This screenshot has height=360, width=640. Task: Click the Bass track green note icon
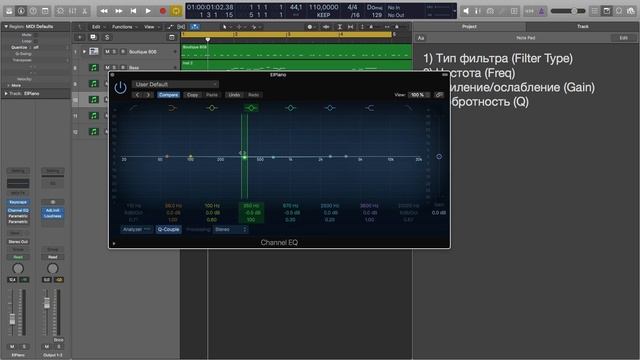click(x=94, y=67)
